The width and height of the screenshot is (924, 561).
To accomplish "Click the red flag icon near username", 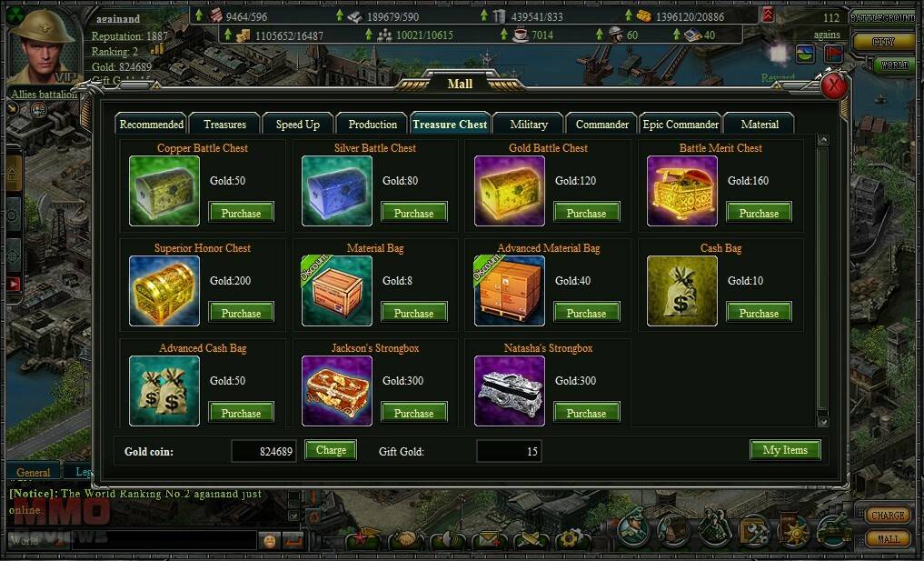I will (833, 54).
